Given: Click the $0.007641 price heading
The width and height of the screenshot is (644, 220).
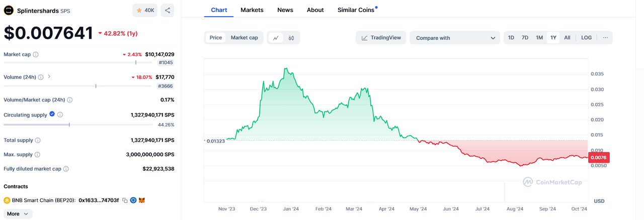Looking at the screenshot, I should [48, 33].
